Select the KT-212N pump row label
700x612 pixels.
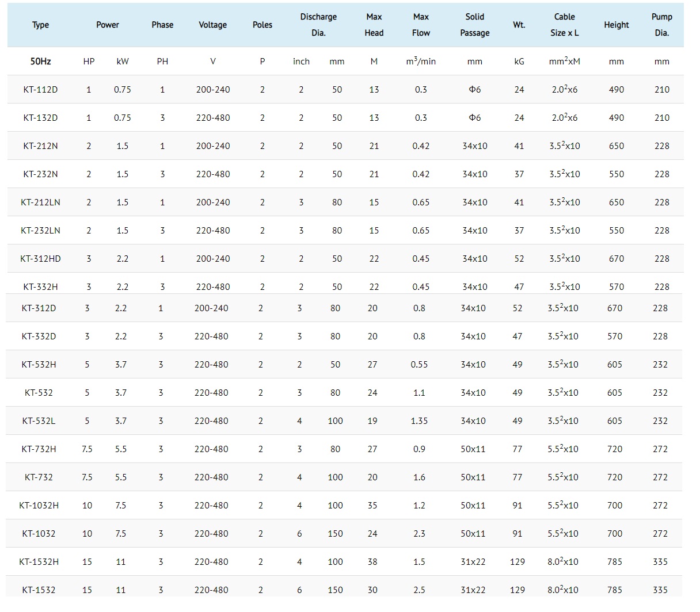[40, 146]
